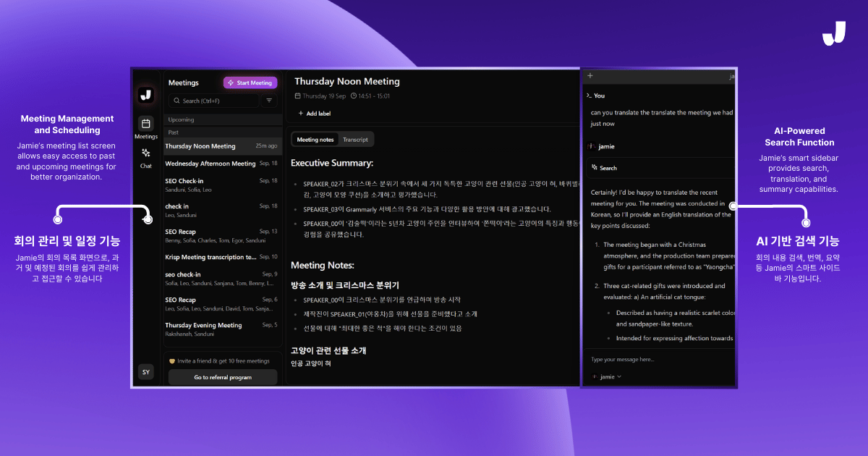Click the You label in chat

(x=599, y=96)
